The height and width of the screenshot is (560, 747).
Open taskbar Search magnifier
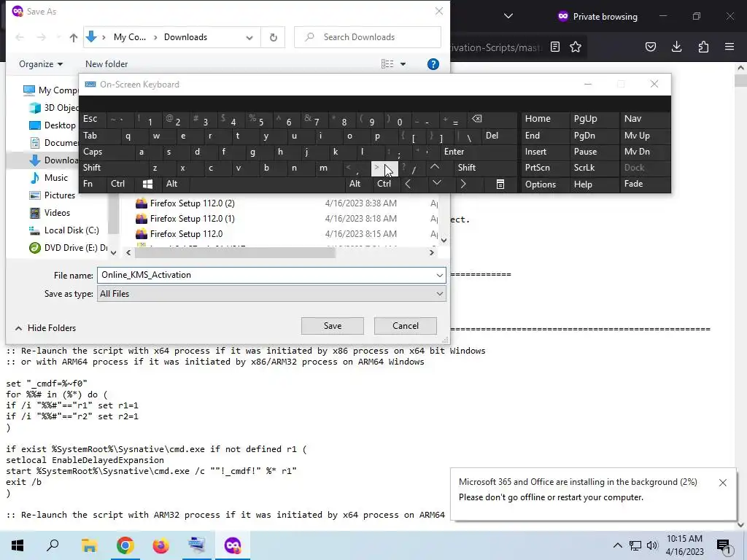(53, 545)
